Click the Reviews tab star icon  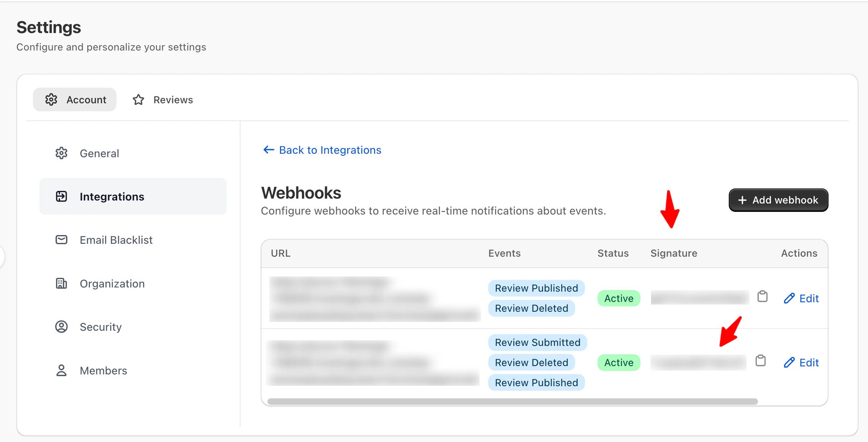point(138,99)
